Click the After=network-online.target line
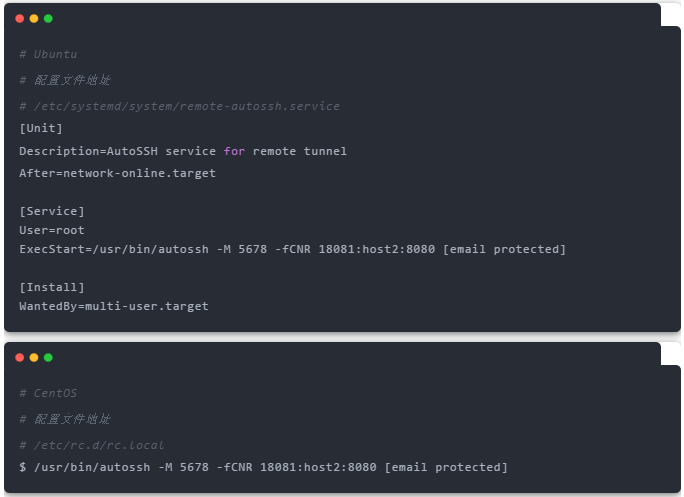The height and width of the screenshot is (497, 684). (117, 173)
